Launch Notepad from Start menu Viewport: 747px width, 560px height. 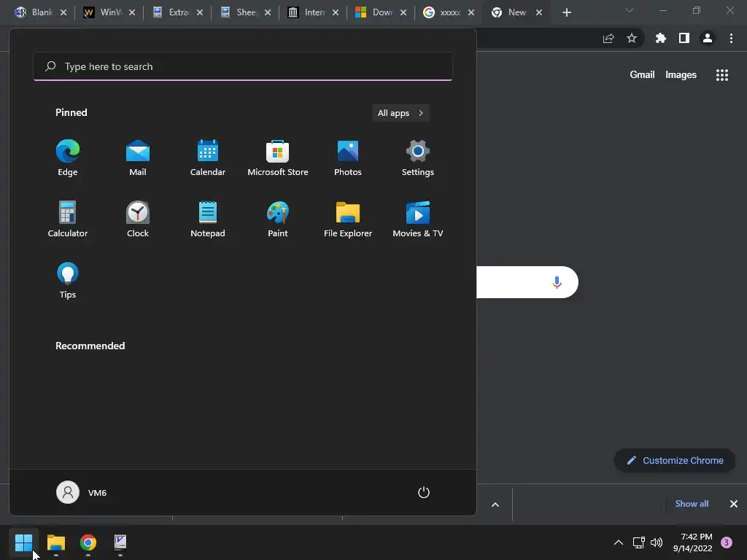(208, 219)
